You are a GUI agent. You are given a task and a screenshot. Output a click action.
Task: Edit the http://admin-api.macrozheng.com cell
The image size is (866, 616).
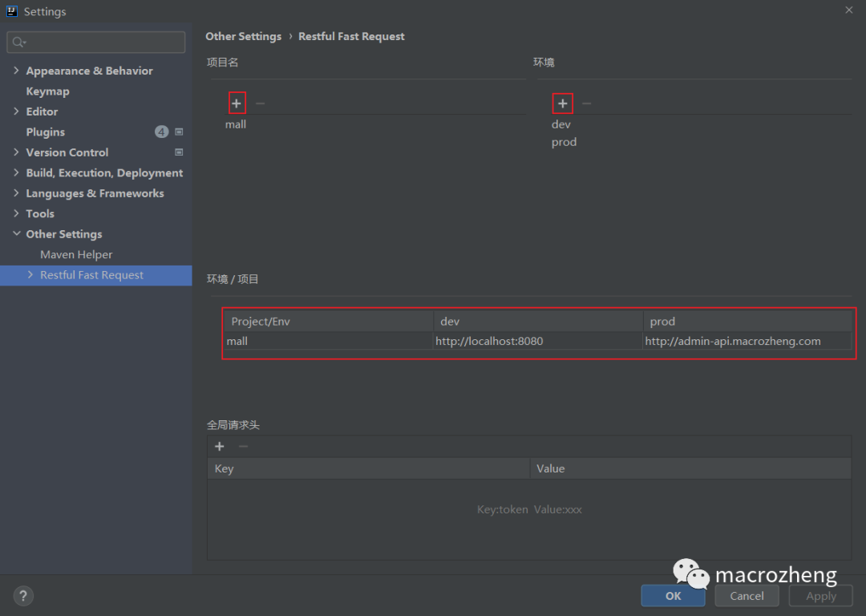pyautogui.click(x=747, y=341)
